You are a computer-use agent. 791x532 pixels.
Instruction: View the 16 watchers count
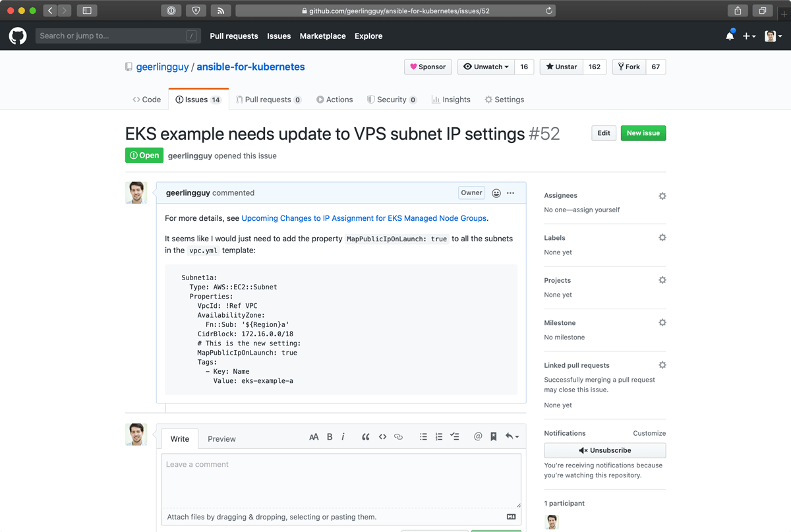tap(524, 67)
